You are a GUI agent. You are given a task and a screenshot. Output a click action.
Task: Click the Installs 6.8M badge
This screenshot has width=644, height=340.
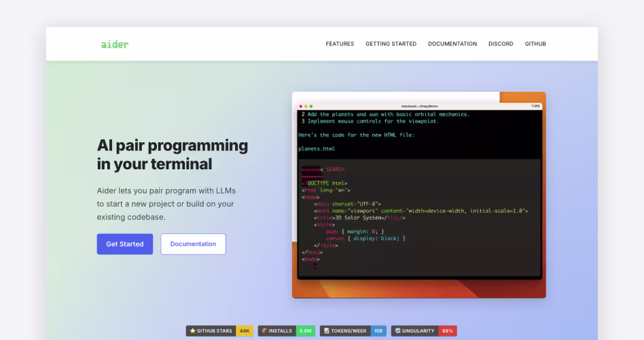pos(286,330)
